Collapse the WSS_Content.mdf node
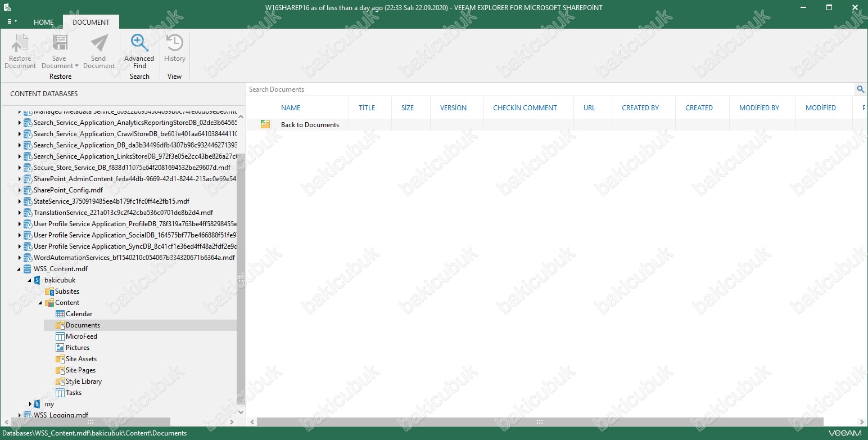 pos(19,269)
